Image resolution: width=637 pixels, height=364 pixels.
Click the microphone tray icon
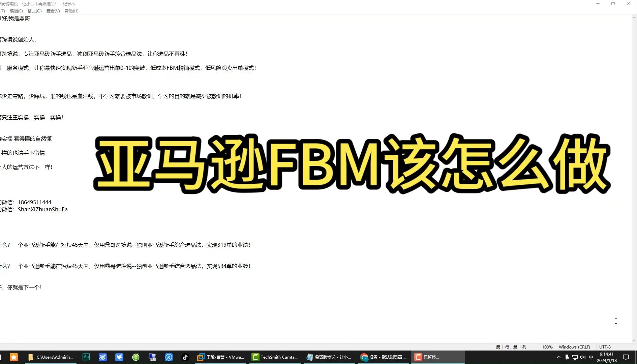click(567, 357)
